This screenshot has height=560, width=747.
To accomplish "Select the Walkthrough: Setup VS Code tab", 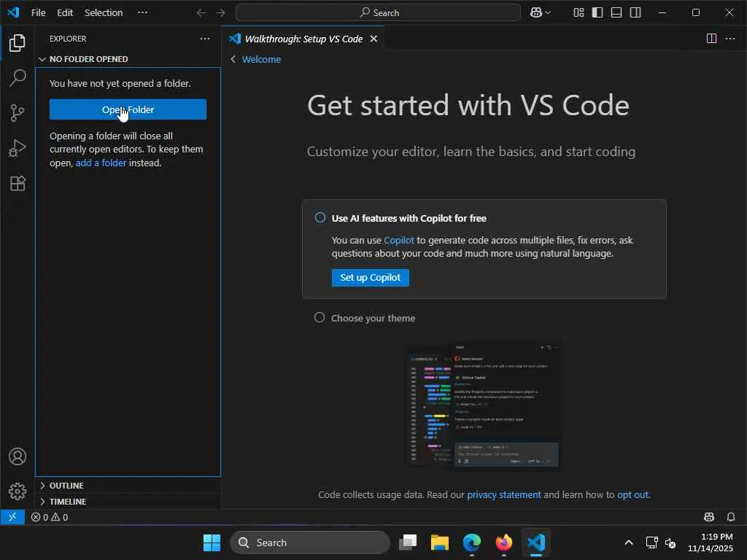I will point(303,39).
